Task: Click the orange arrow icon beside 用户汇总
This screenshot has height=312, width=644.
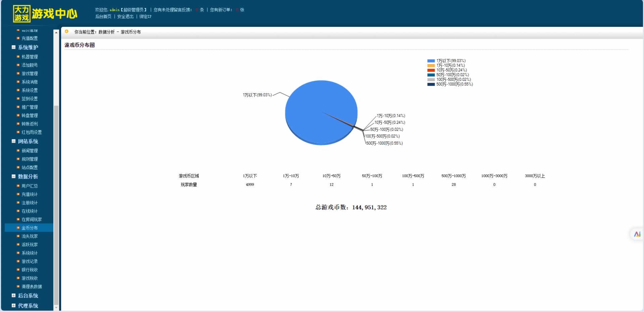Action: [18, 186]
